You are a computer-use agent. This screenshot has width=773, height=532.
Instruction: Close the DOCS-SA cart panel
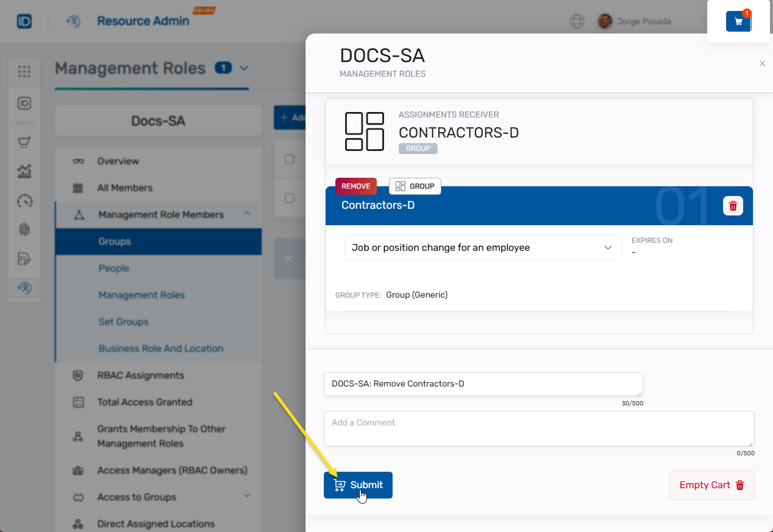pyautogui.click(x=762, y=63)
